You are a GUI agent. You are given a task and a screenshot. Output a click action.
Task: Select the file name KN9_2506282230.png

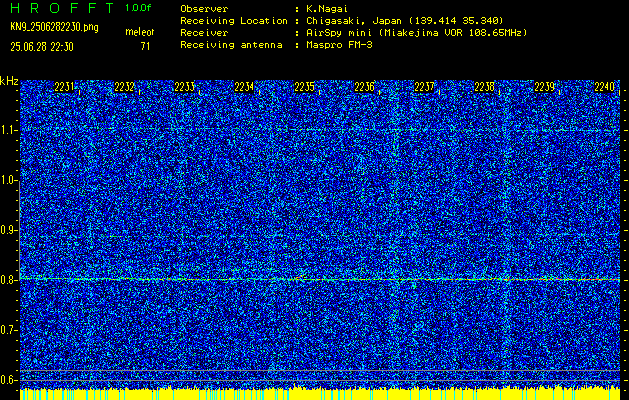click(54, 28)
